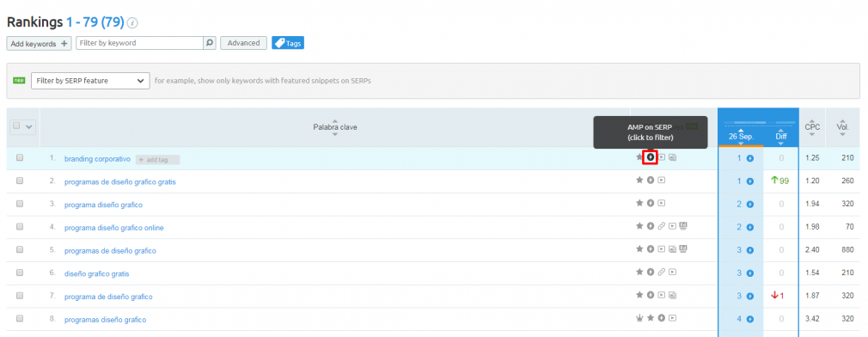Viewport: 868px width, 337px height.
Task: Toggle the select-all checkbox in table header
Action: point(16,126)
